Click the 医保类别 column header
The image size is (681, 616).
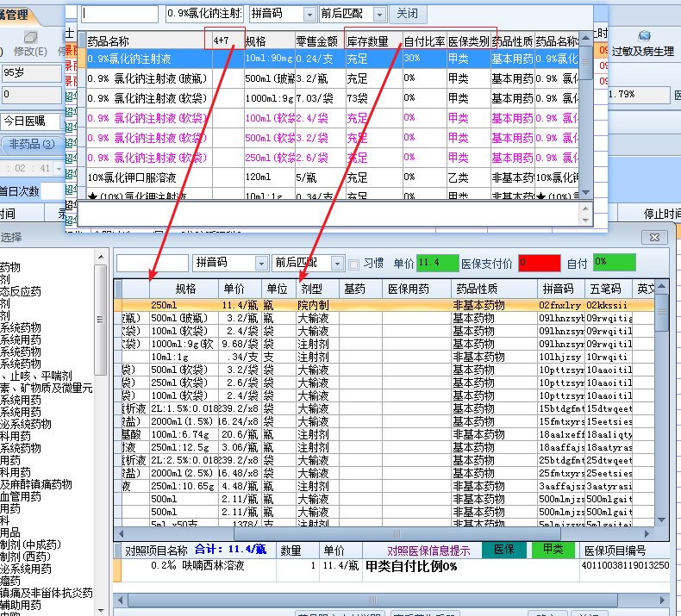pos(469,40)
